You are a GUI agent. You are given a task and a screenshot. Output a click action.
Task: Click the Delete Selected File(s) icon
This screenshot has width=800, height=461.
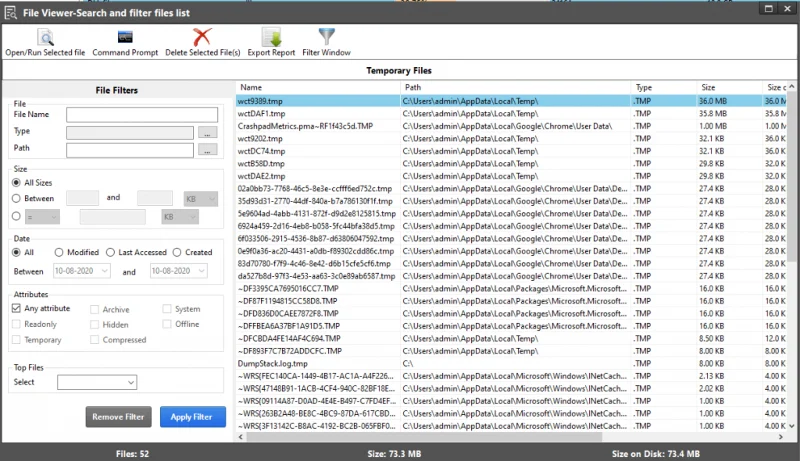click(202, 37)
